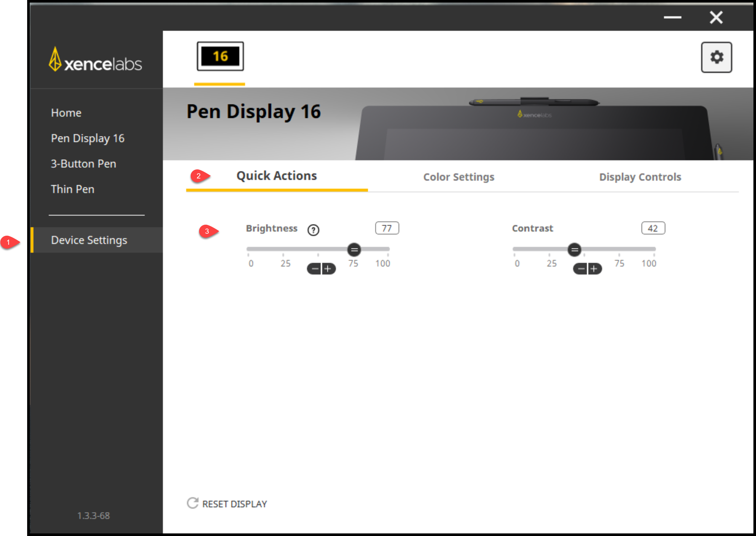Switch to the Color Settings tab
Image resolution: width=756 pixels, height=536 pixels.
tap(458, 177)
